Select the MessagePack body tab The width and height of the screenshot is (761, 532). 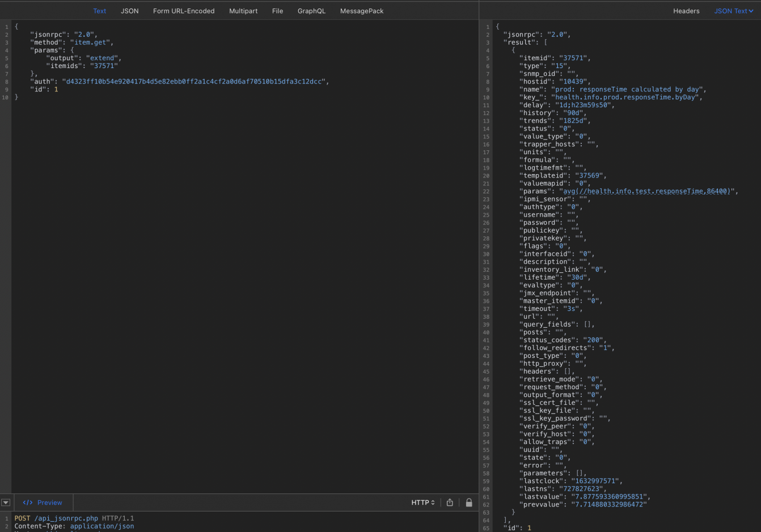click(362, 11)
